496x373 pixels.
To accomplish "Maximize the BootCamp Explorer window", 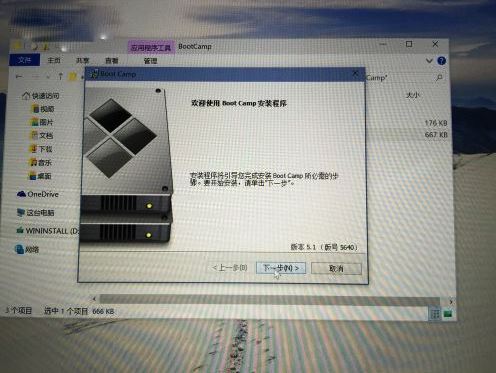I will tap(409, 44).
